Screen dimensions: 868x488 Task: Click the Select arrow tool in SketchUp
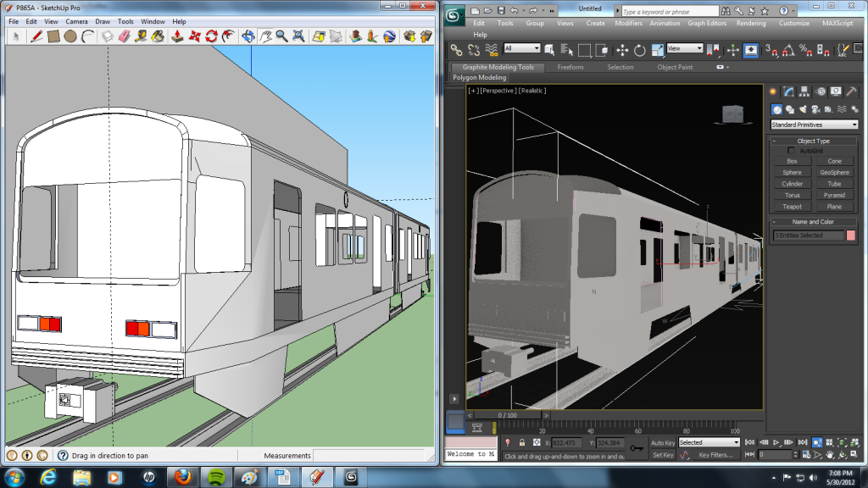(16, 36)
